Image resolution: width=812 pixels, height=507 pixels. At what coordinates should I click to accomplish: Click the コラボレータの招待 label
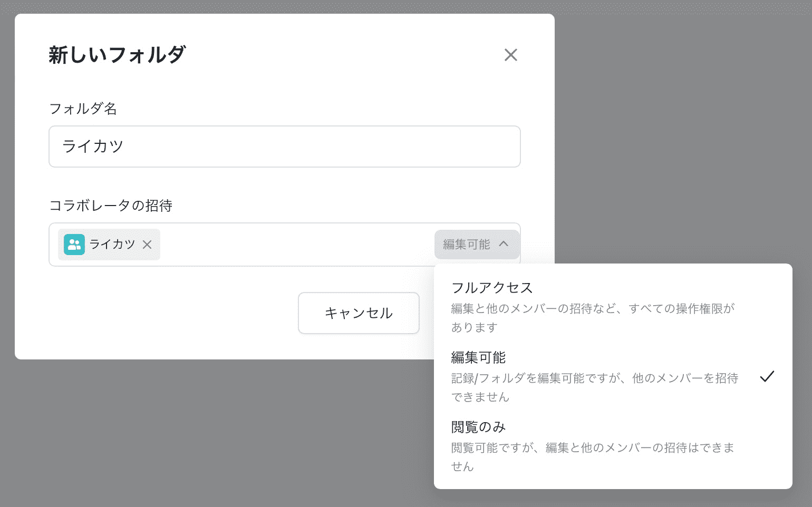[111, 206]
